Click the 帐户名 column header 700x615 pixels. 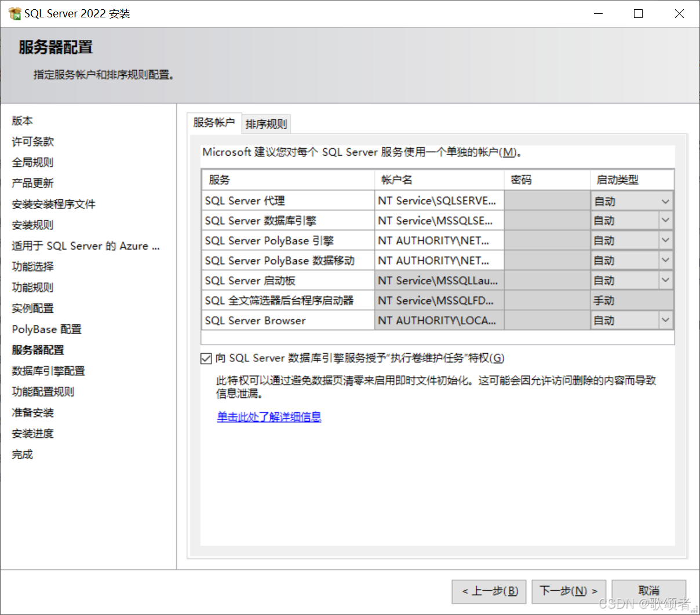[x=439, y=180]
